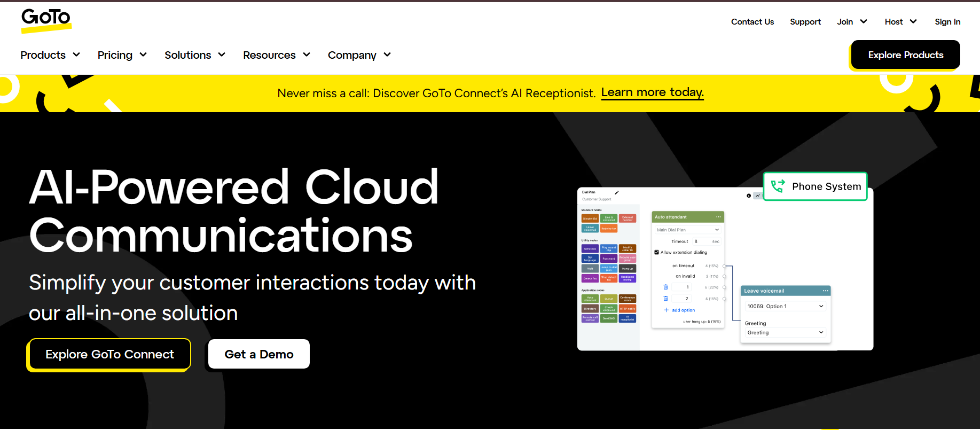Click the Explore GoTo Connect button
The width and height of the screenshot is (980, 430).
[x=109, y=354]
